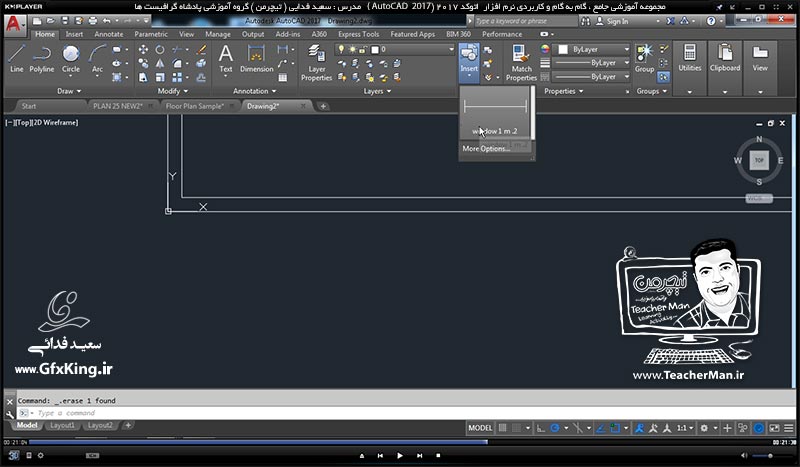Select the Stretch tool
Image resolution: width=800 pixels, height=467 pixels.
tap(143, 78)
